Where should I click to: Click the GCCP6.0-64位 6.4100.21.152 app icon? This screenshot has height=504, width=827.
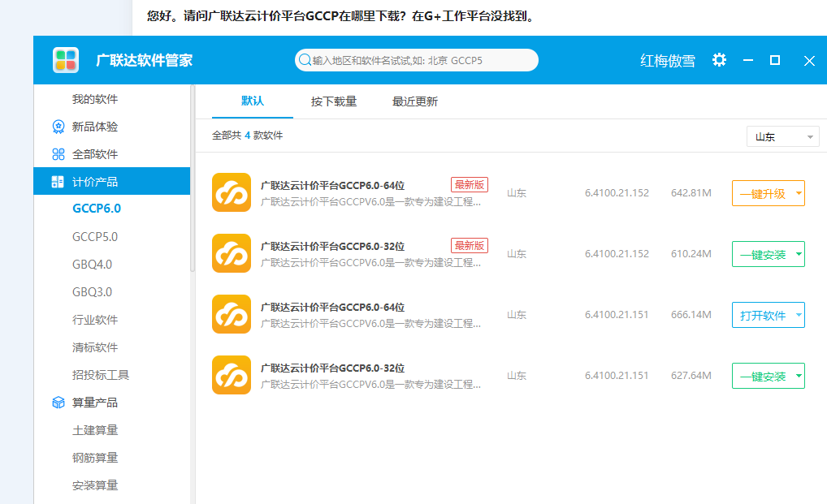232,192
